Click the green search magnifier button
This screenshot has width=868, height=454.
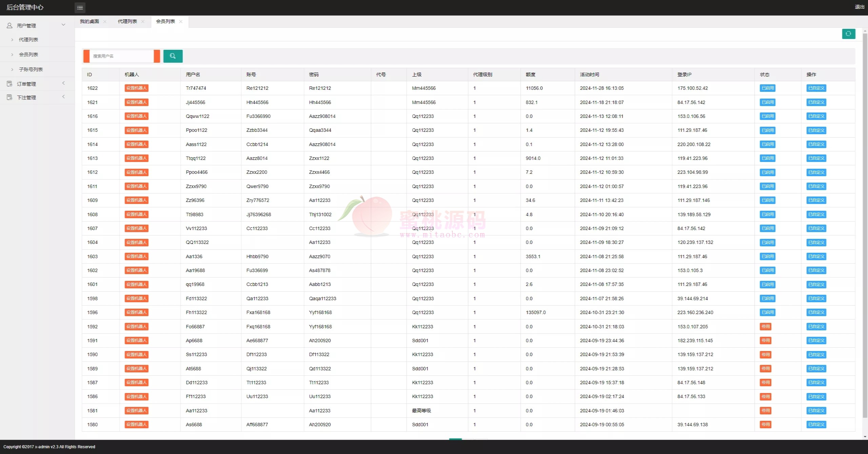(173, 56)
